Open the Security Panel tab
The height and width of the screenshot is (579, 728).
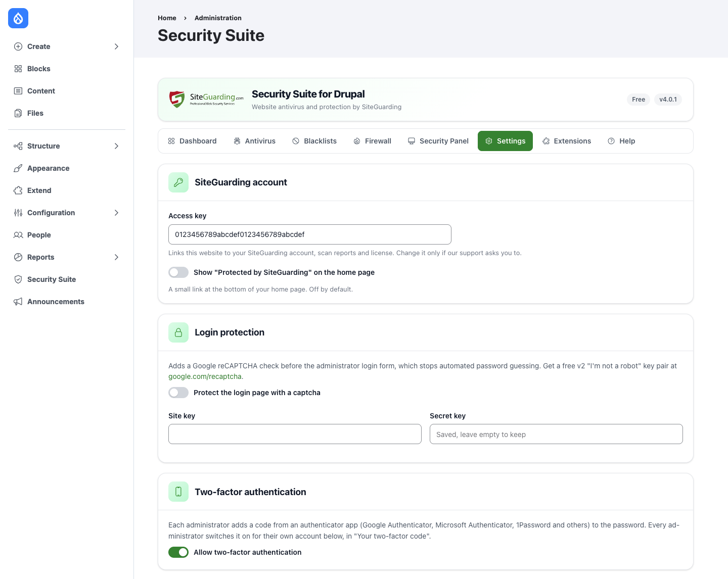coord(438,141)
